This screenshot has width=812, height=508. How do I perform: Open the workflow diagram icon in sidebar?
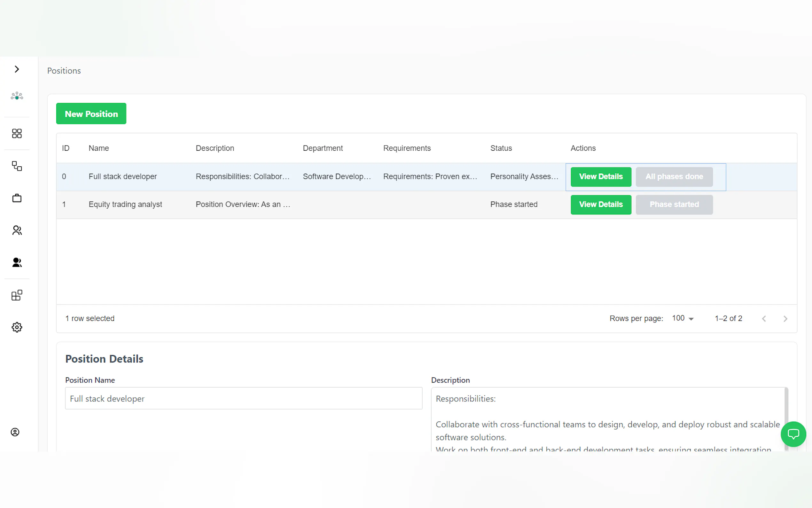[17, 166]
